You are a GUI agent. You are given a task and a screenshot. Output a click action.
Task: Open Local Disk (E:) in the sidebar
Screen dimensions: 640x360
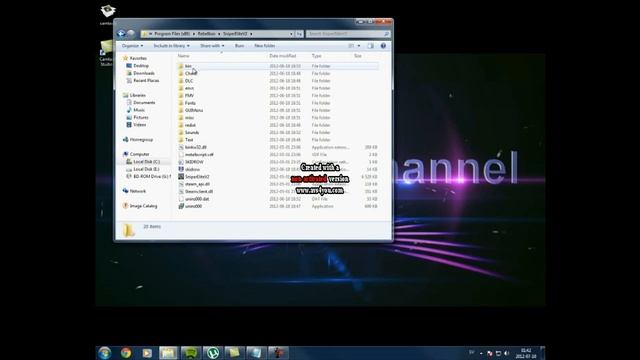point(146,169)
